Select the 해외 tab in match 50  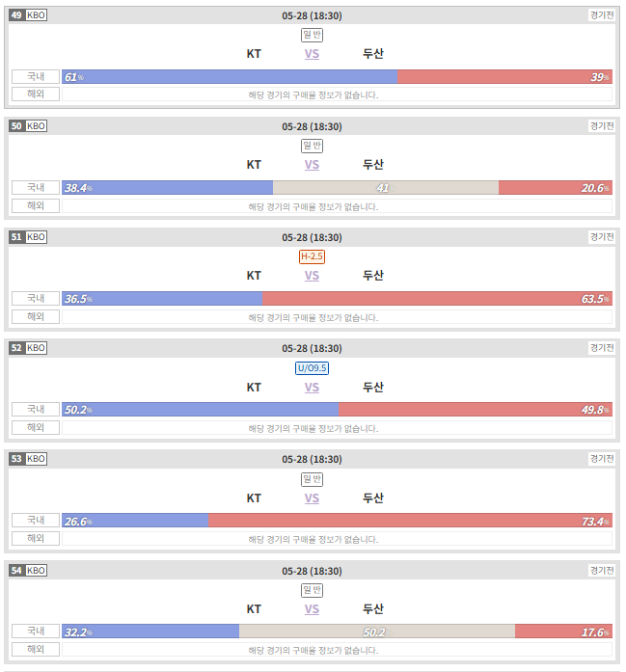pos(36,205)
